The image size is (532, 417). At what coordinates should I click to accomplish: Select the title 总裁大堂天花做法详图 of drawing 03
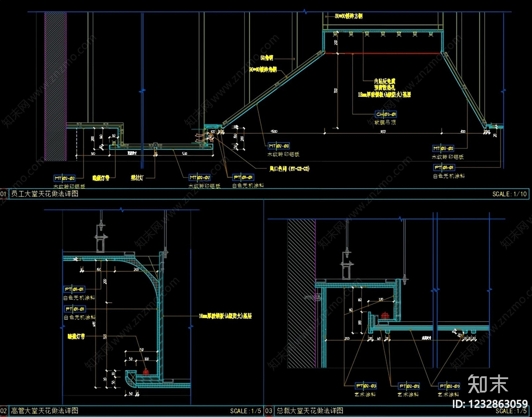tap(310, 411)
